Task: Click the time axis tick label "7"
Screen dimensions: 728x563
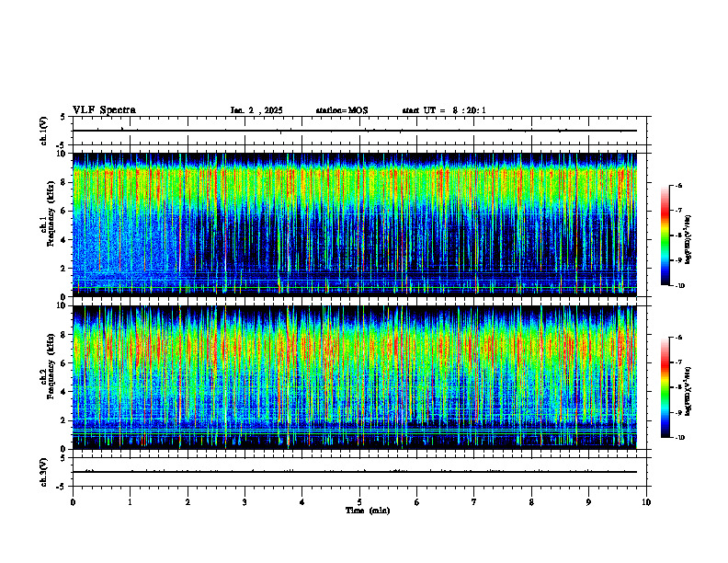Action: coord(474,502)
